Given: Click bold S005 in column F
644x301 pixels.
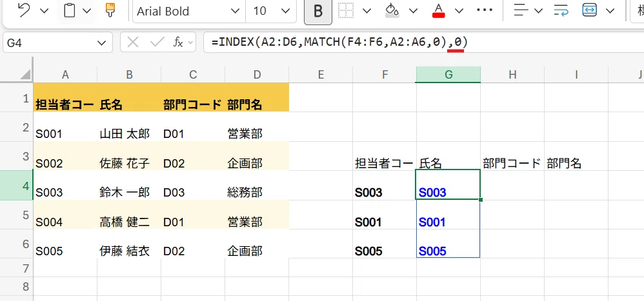Looking at the screenshot, I should tap(385, 244).
